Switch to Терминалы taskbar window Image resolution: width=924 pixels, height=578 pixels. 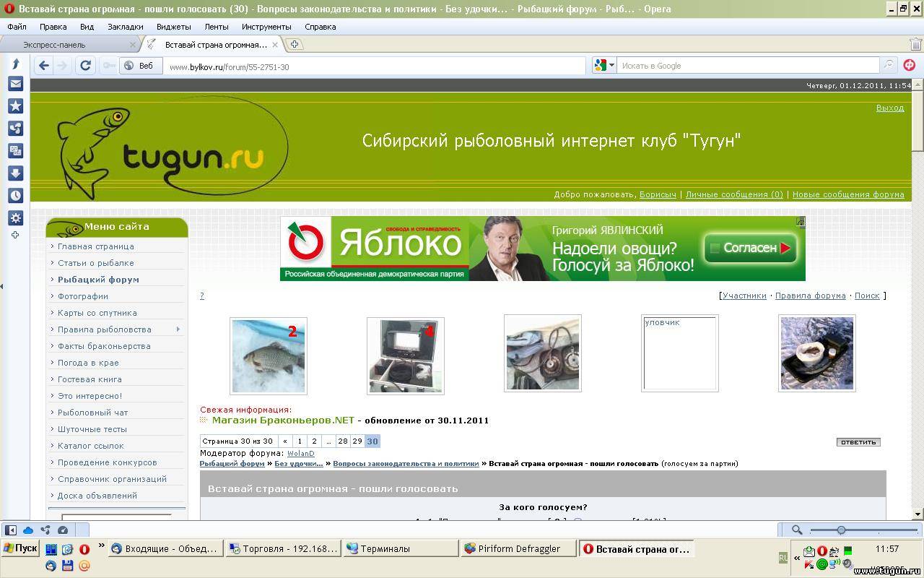(x=401, y=549)
